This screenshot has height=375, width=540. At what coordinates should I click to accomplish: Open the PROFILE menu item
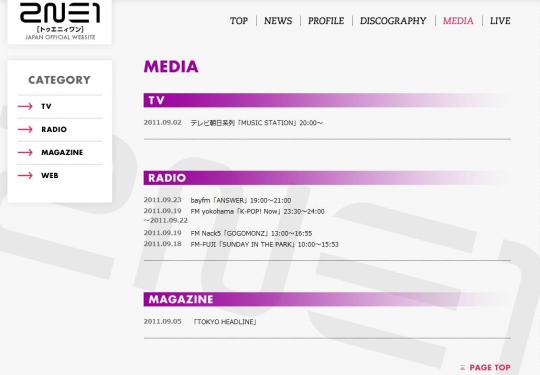pyautogui.click(x=326, y=21)
